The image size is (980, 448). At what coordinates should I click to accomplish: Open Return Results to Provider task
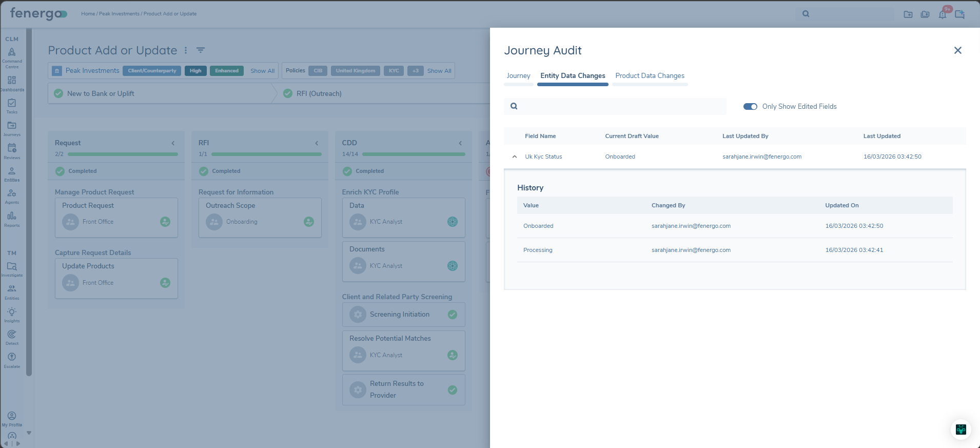point(404,389)
